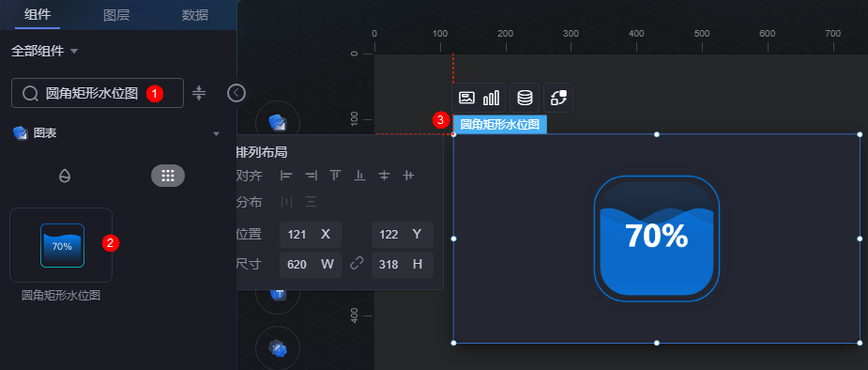Open the database data icon
868x370 pixels.
click(525, 98)
